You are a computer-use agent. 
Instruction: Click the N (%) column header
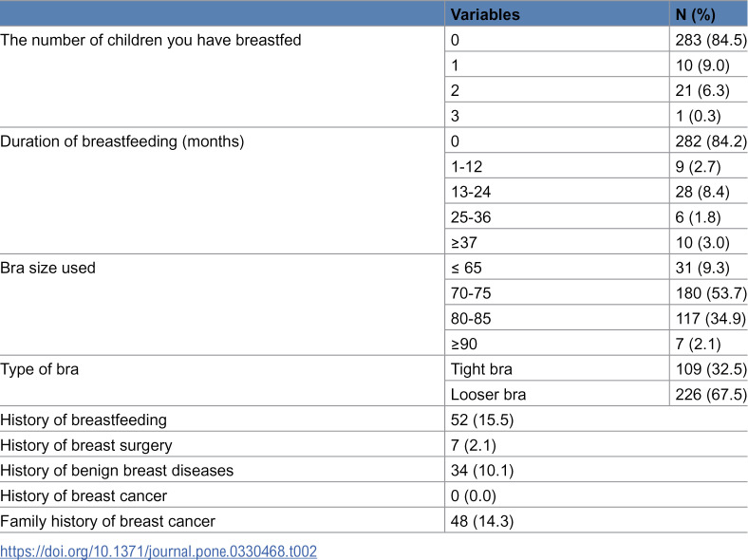point(696,15)
